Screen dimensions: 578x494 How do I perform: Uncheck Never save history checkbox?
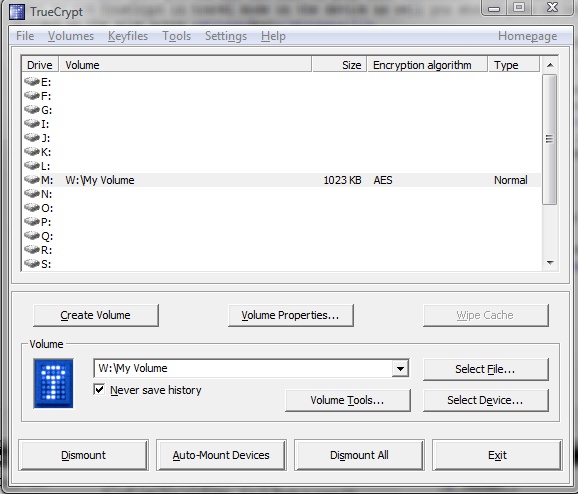click(99, 389)
